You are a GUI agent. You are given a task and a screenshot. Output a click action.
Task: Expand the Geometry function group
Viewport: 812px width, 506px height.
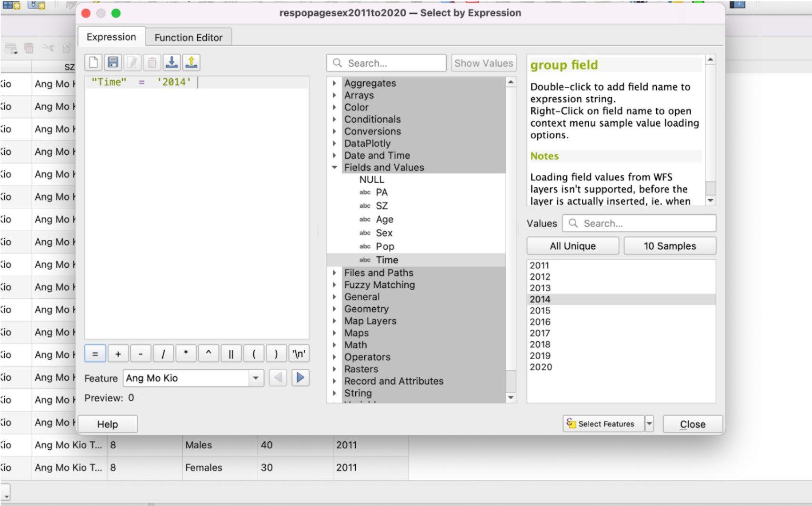click(x=334, y=309)
